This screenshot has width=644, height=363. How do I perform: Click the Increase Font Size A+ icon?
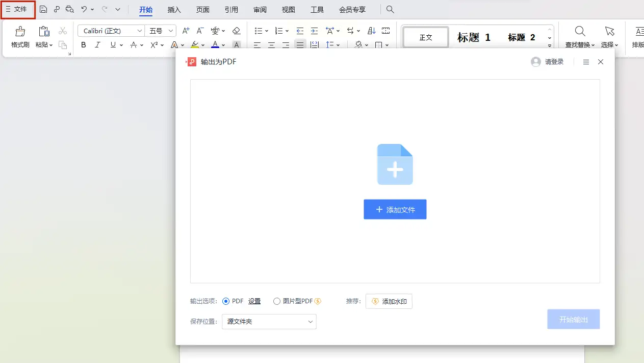click(186, 31)
